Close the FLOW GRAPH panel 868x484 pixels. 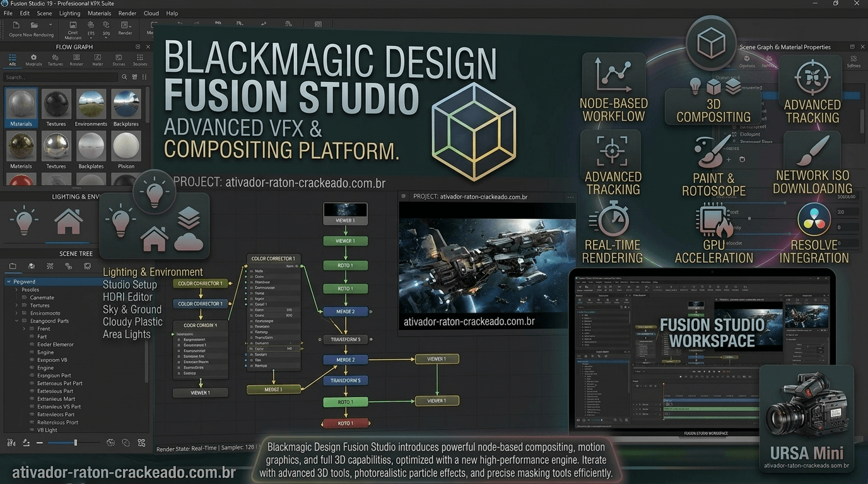tap(148, 47)
